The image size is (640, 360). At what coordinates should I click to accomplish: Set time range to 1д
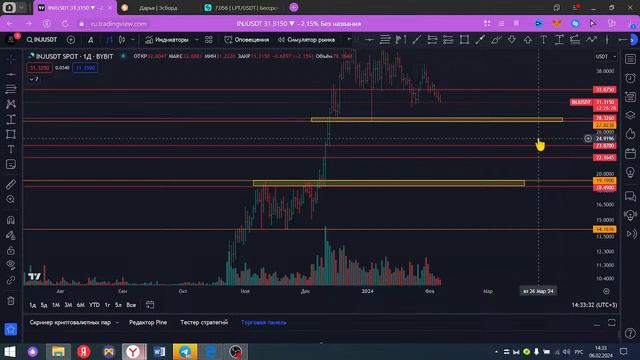click(33, 305)
